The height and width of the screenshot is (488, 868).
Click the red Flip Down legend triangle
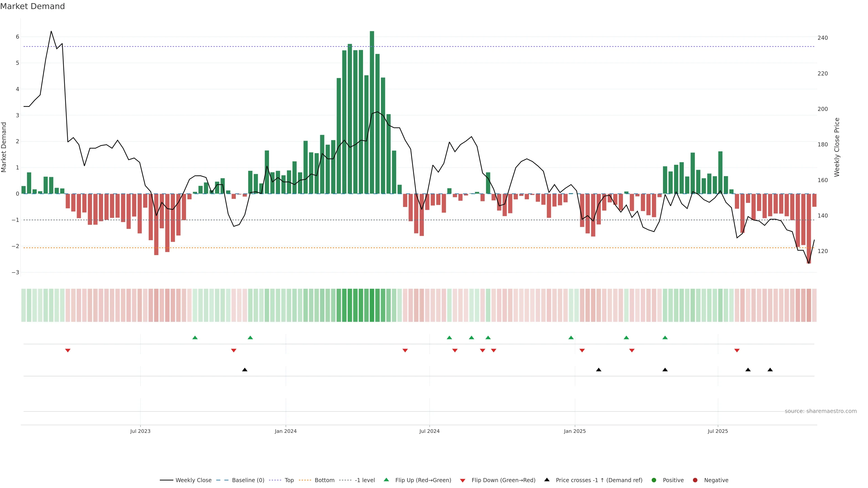[x=463, y=480]
